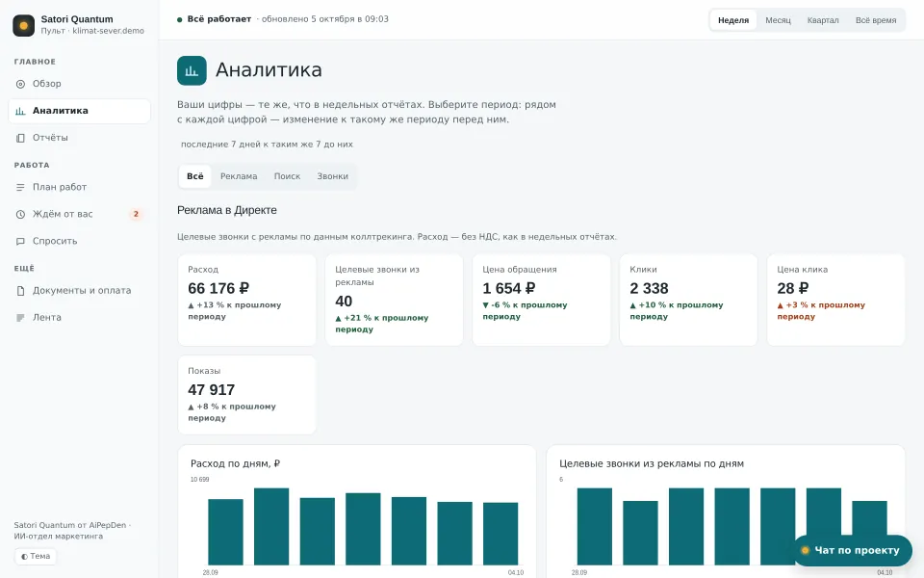924x578 pixels.
Task: Select the Всё filter tab
Action: 195,176
